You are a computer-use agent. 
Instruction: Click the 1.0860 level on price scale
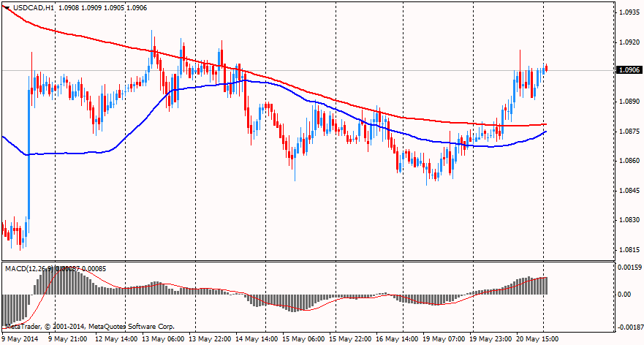click(629, 161)
